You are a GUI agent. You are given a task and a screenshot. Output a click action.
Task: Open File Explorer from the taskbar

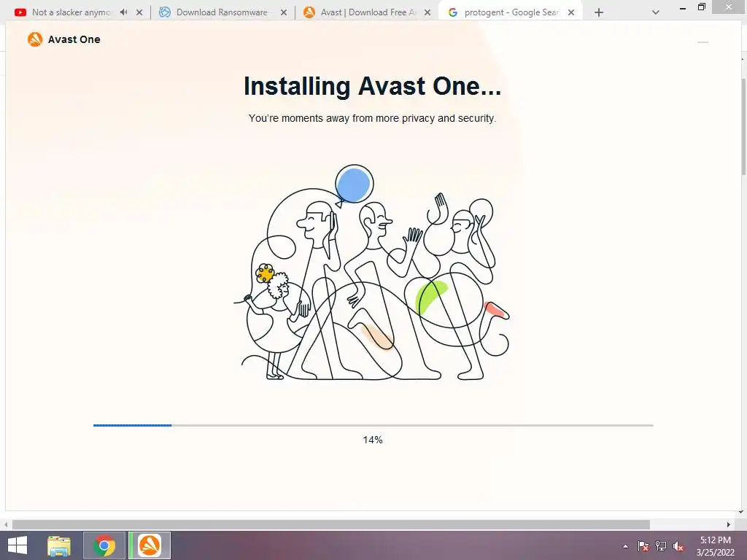(59, 545)
